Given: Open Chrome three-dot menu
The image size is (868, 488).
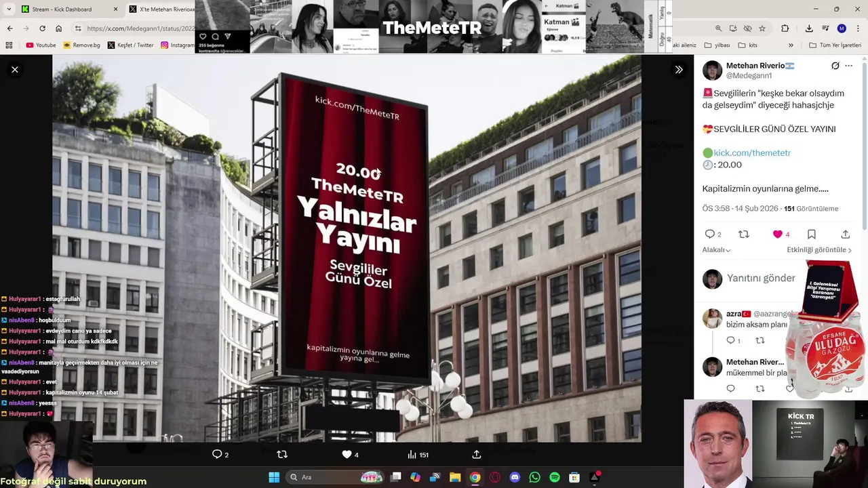Looking at the screenshot, I should coord(858,28).
